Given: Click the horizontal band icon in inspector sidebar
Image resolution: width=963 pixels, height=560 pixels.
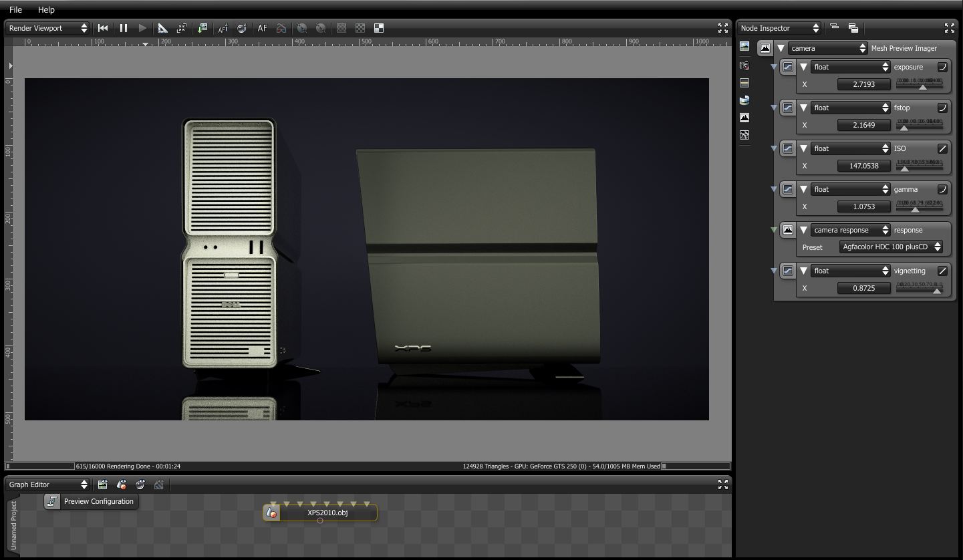Looking at the screenshot, I should tap(744, 83).
